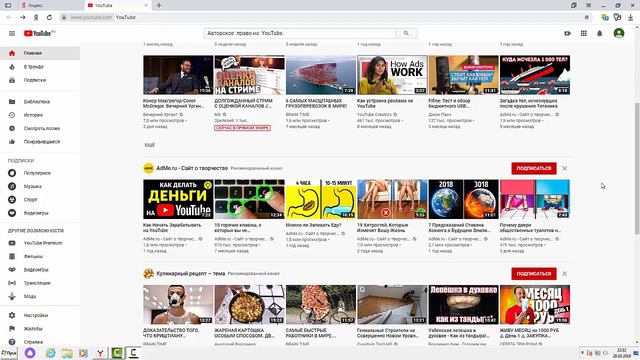Open Настройки in the sidebar
Viewport: 640px width, 360px height.
pyautogui.click(x=40, y=316)
